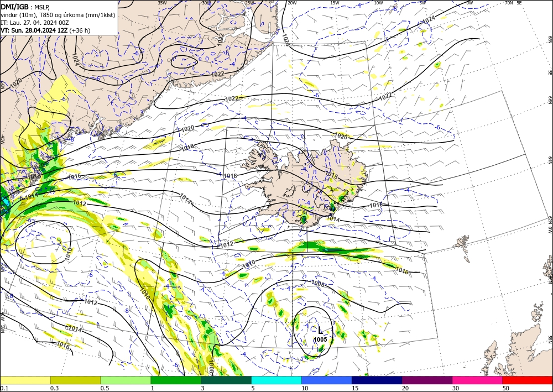Click the DMI/IGB title text
This screenshot has height=392, width=553.
14,7
